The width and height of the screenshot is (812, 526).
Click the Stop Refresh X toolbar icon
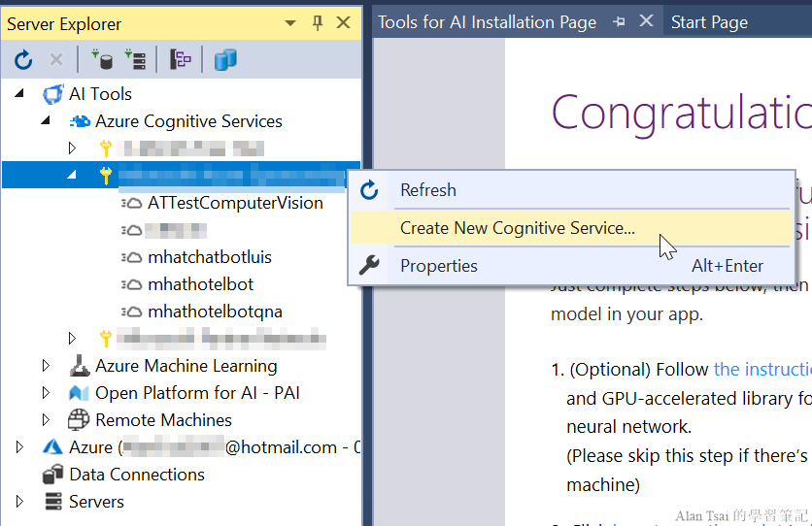tap(56, 59)
